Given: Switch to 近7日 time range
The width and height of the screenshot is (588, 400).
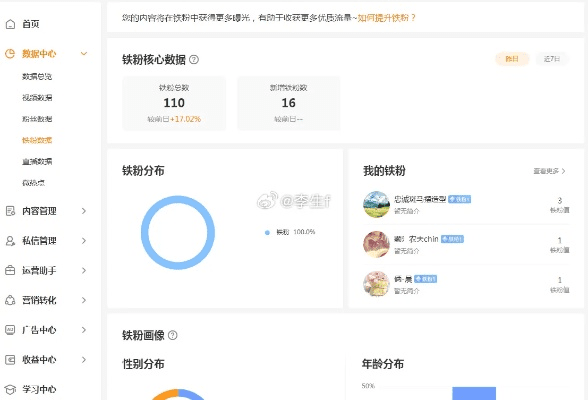Looking at the screenshot, I should pyautogui.click(x=552, y=59).
